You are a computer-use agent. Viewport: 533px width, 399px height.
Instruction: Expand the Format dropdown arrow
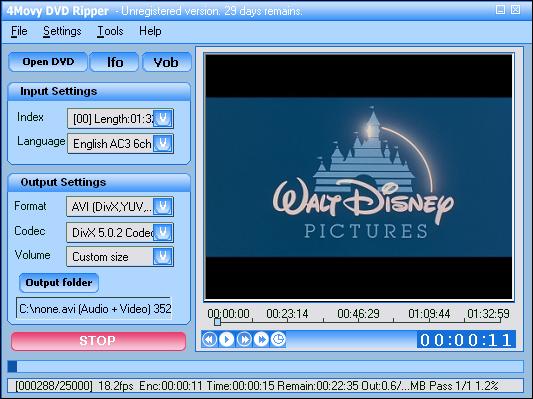pos(163,206)
